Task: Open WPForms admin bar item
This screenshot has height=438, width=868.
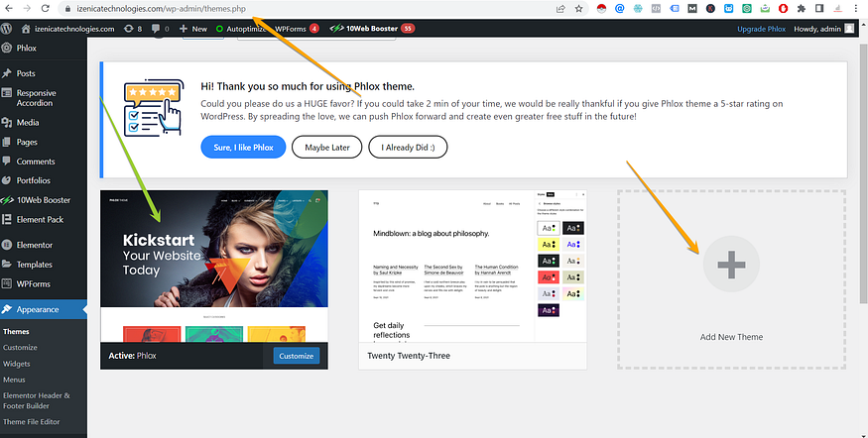Action: click(x=297, y=28)
